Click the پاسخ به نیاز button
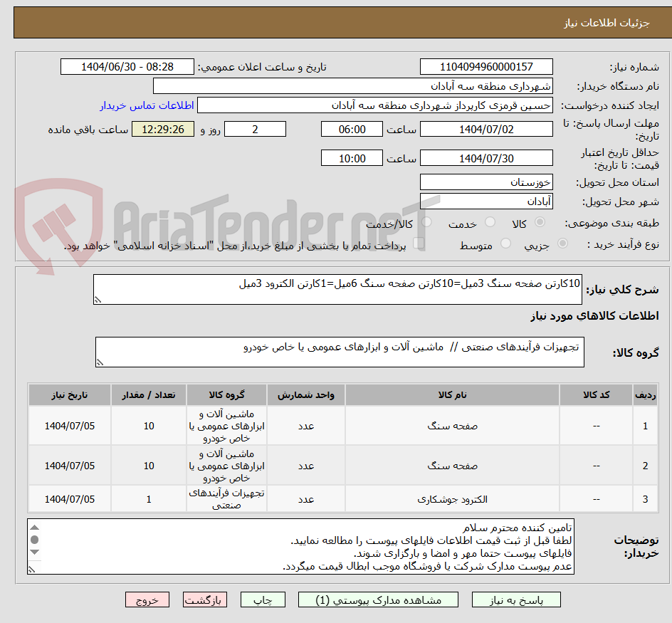672x623 pixels. tap(516, 600)
